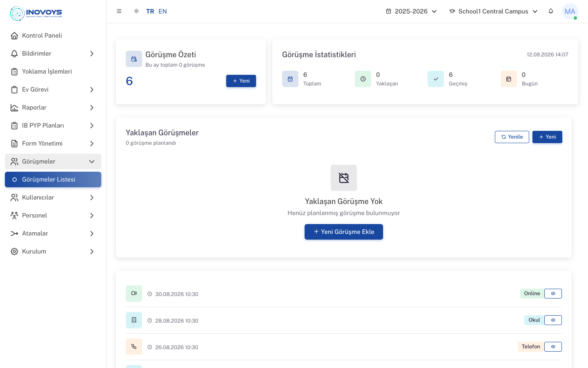This screenshot has width=588, height=368.
Task: Click the Online tag
Action: coord(532,294)
